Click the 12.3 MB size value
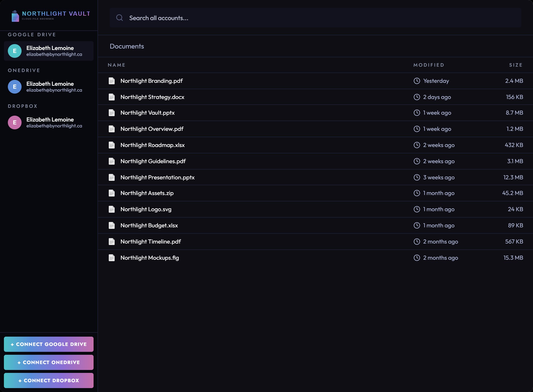The height and width of the screenshot is (392, 533). [513, 177]
